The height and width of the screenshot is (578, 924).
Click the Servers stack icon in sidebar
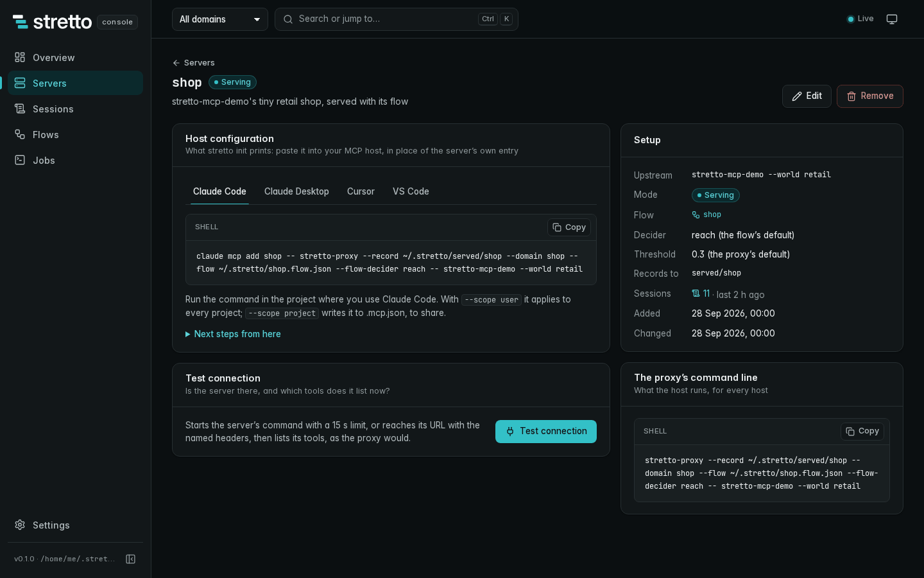[x=20, y=83]
